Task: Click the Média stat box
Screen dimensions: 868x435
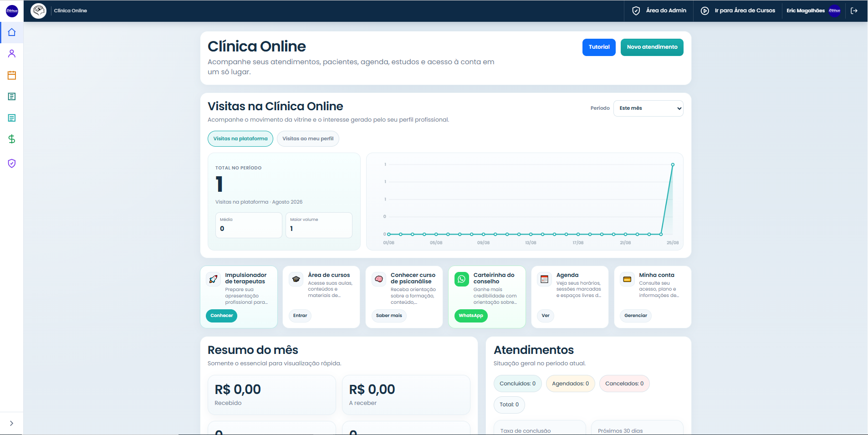Action: 249,225
